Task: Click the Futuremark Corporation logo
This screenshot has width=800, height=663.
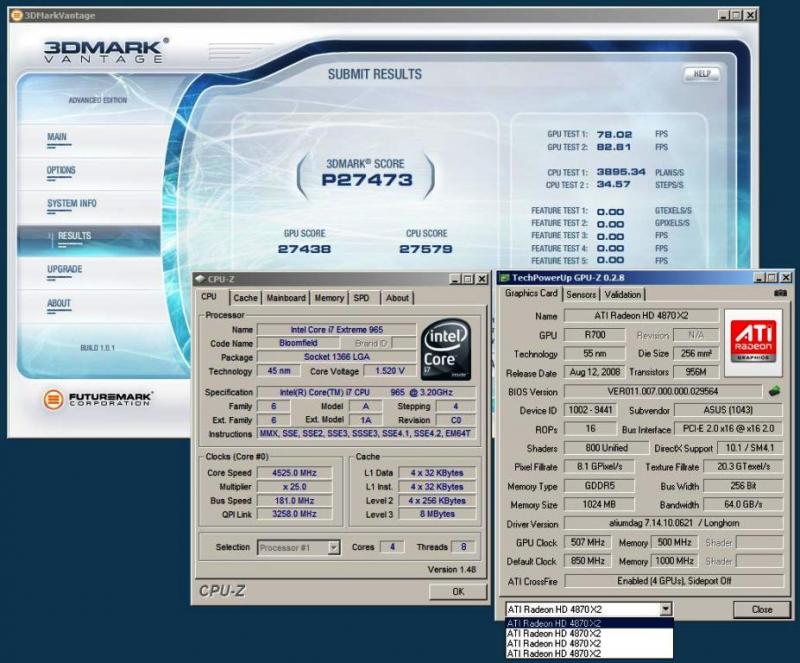Action: tap(98, 400)
